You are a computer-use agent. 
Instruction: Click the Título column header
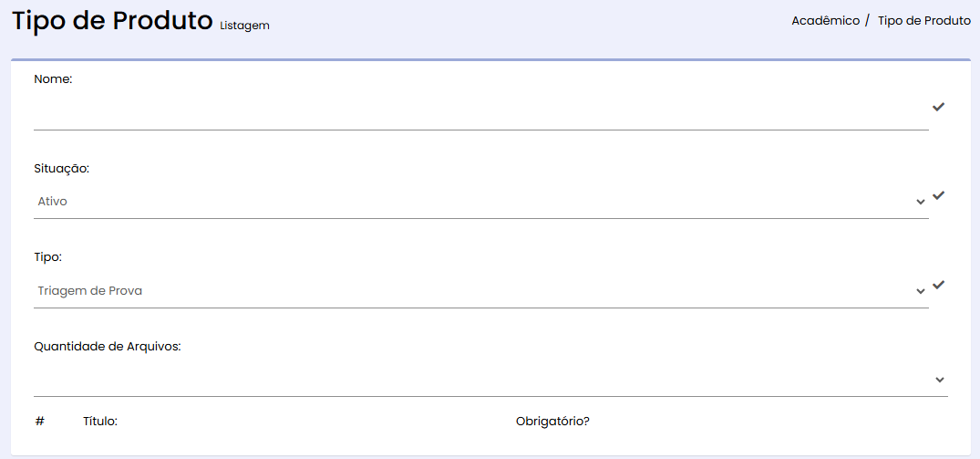[x=100, y=422]
